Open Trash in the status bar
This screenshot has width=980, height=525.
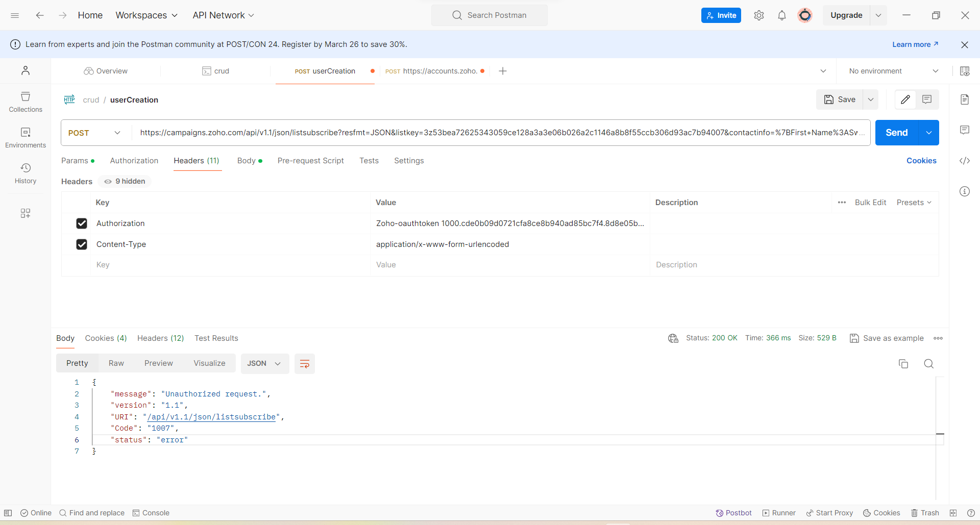pyautogui.click(x=925, y=513)
